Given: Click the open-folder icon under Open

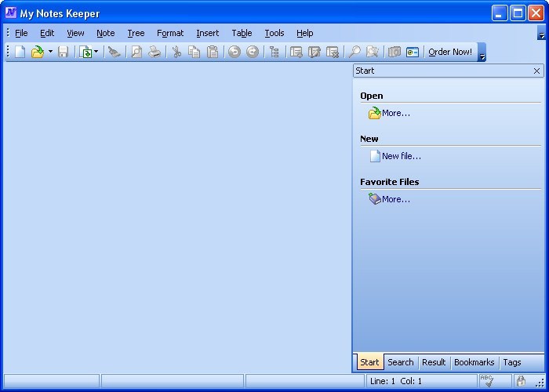Looking at the screenshot, I should [x=374, y=113].
